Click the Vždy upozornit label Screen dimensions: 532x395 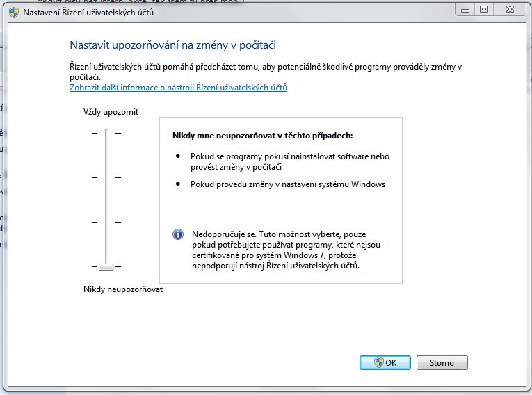[111, 112]
